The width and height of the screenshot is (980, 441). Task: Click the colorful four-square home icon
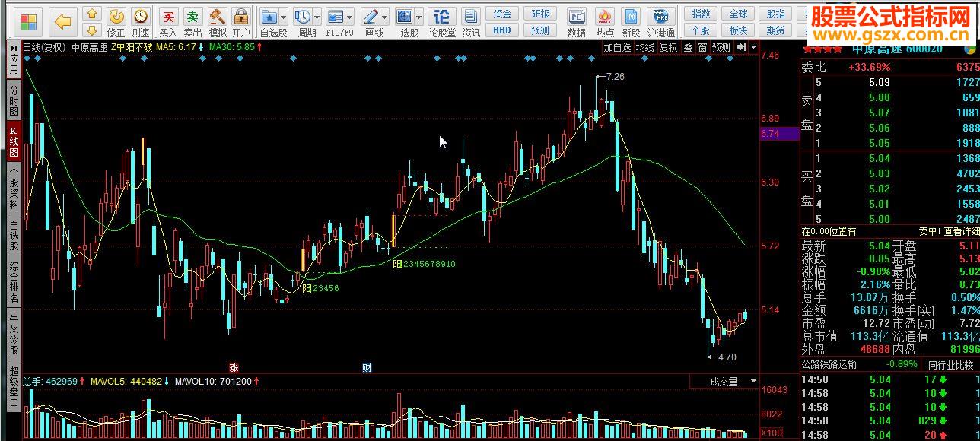[29, 21]
